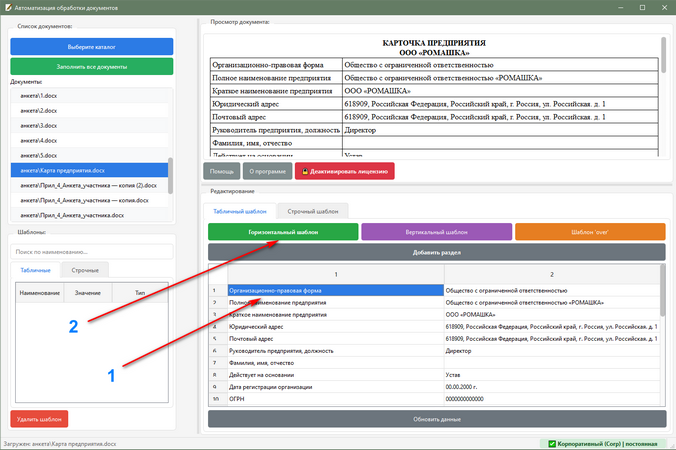676x450 pixels.
Task: Select 'Табличные' templates tab
Action: click(35, 270)
